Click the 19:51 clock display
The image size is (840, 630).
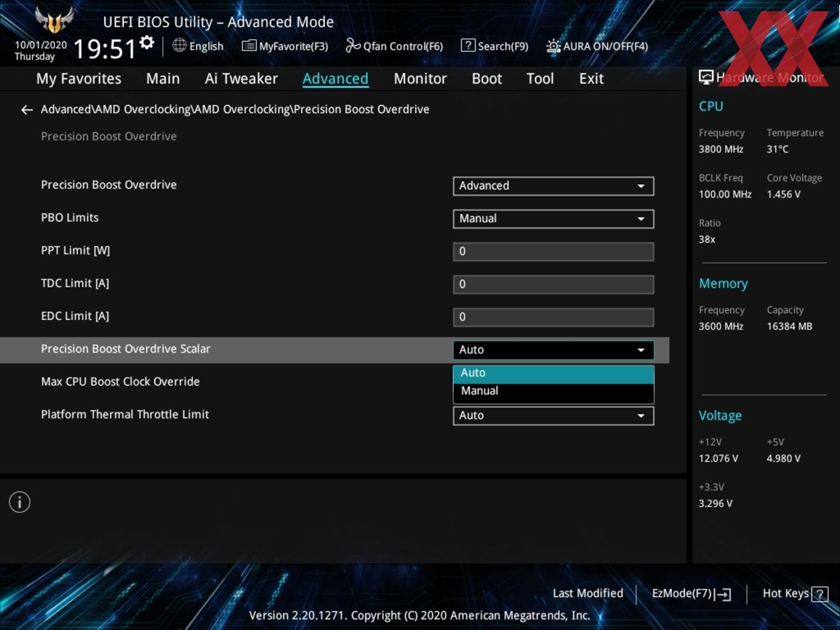pyautogui.click(x=104, y=49)
